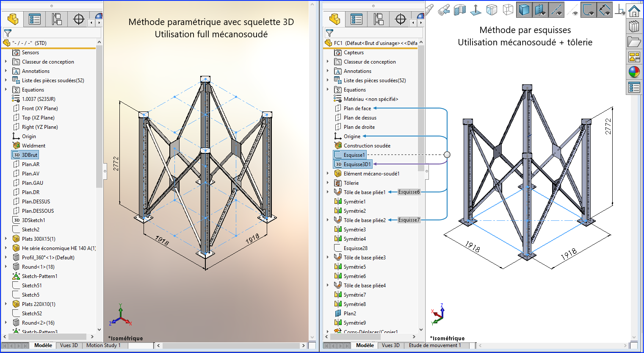Click the Previous View toolbar icon
This screenshot has width=644, height=353.
pyautogui.click(x=444, y=10)
